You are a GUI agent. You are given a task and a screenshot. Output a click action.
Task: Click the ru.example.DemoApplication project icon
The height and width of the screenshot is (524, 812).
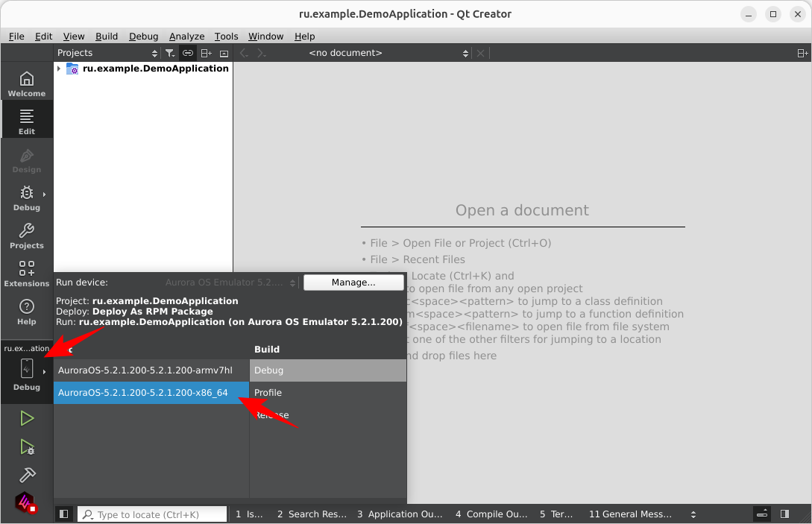pos(72,69)
